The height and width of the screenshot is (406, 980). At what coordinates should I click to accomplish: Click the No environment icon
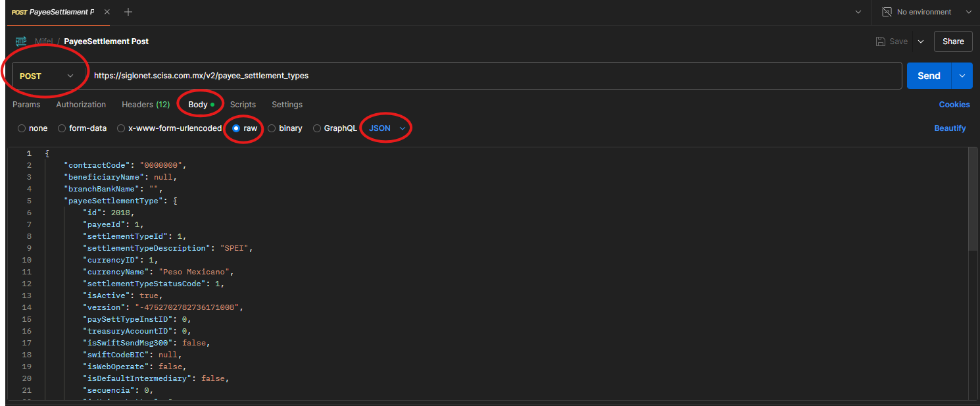coord(887,12)
